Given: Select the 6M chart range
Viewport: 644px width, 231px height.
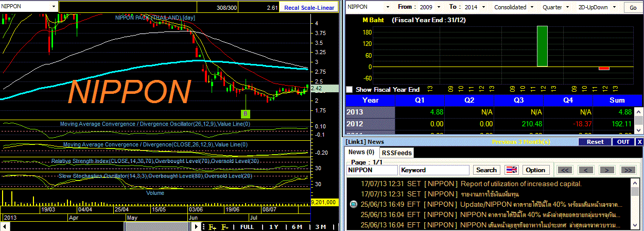Looking at the screenshot, I should 297,227.
